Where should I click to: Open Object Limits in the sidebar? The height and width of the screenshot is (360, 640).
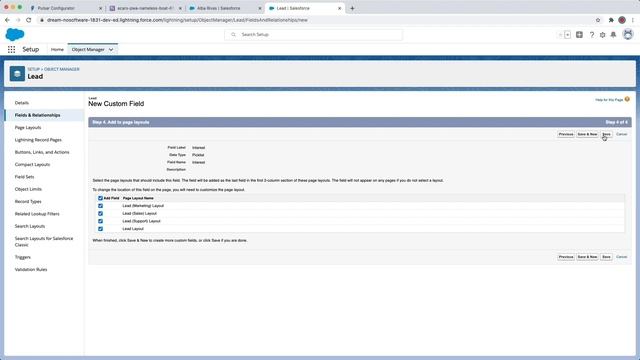tap(28, 189)
